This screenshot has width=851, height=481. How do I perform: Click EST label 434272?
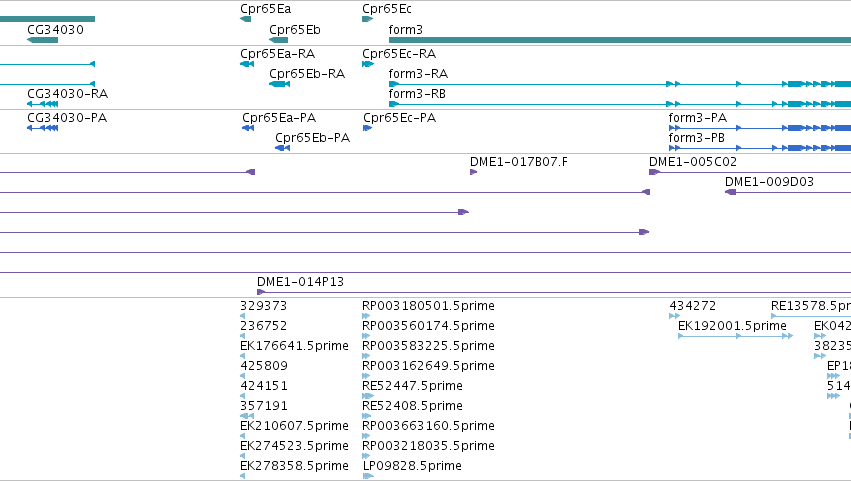(x=693, y=306)
